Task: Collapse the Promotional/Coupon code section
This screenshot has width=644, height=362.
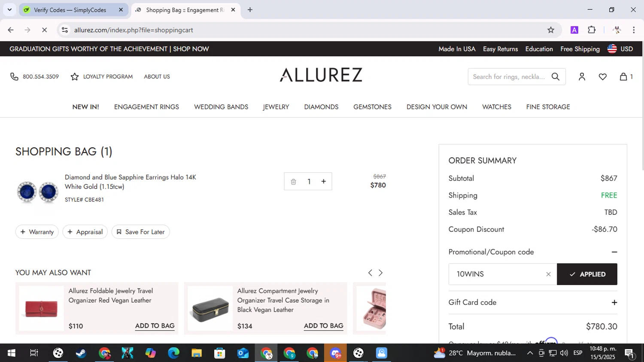Action: [x=614, y=252]
